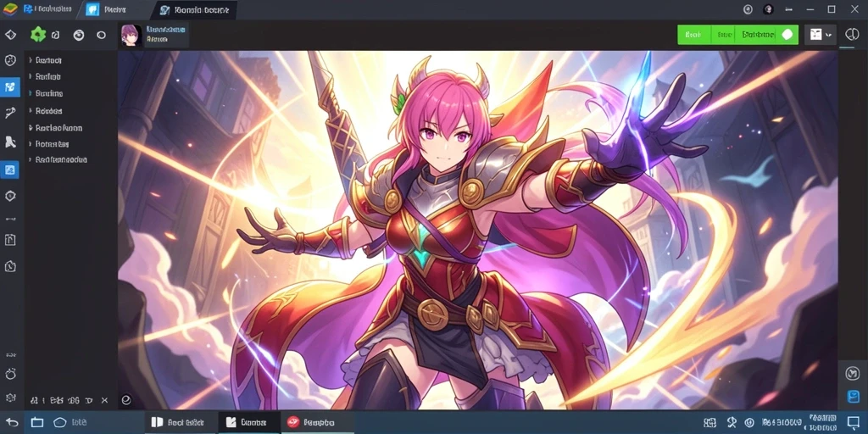This screenshot has width=868, height=434.
Task: Click the clock readout in the bottom-right corner
Action: (x=822, y=422)
